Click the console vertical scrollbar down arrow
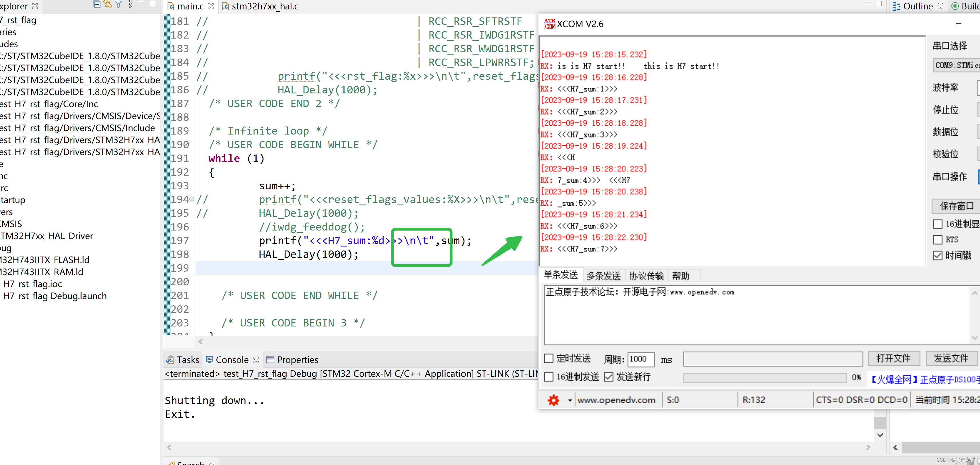The image size is (980, 465). pyautogui.click(x=880, y=435)
